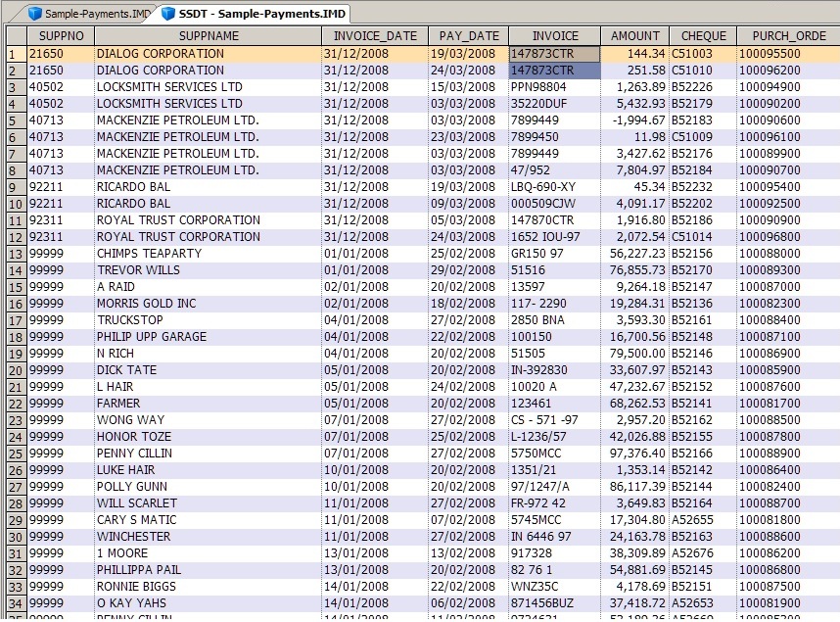This screenshot has height=622, width=840.
Task: Click the cube icon on Sample-Payments.IMD tab
Action: coord(35,14)
